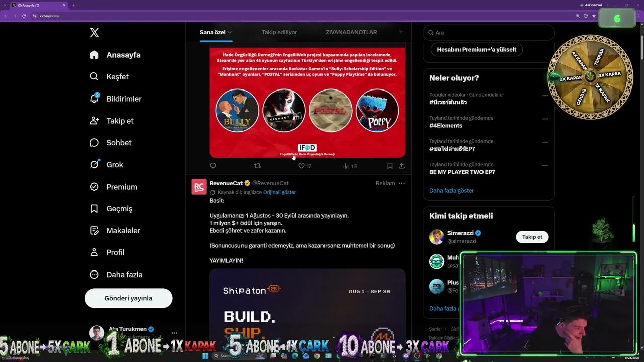Viewport: 644px width, 362px height.
Task: Open Bildirimler notifications
Action: click(x=115, y=99)
